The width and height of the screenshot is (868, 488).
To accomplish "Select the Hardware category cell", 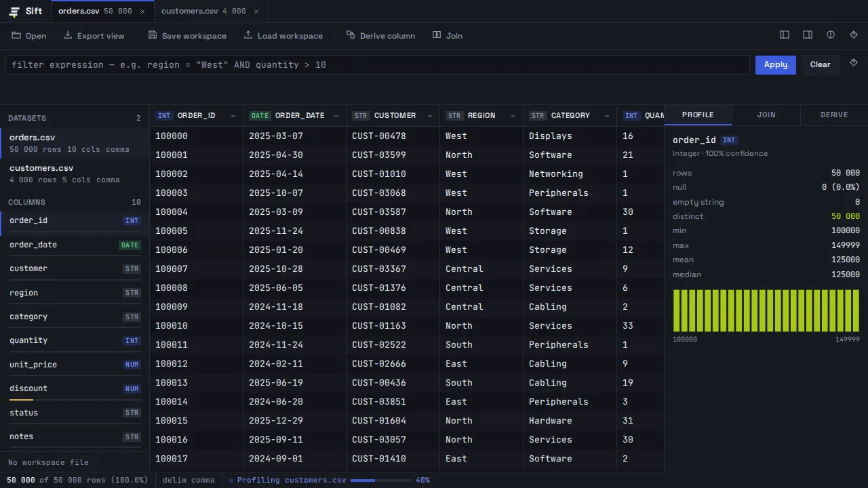I will coord(570,420).
